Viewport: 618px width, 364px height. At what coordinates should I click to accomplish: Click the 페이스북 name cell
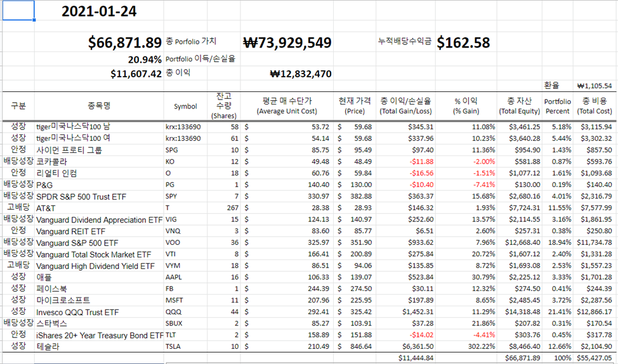tap(99, 289)
